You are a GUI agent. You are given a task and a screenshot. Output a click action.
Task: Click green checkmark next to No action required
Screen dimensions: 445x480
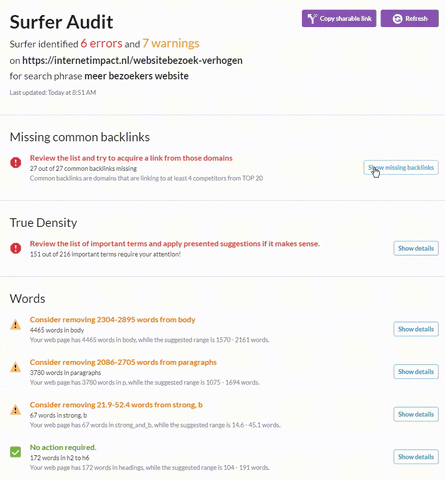[x=16, y=452]
